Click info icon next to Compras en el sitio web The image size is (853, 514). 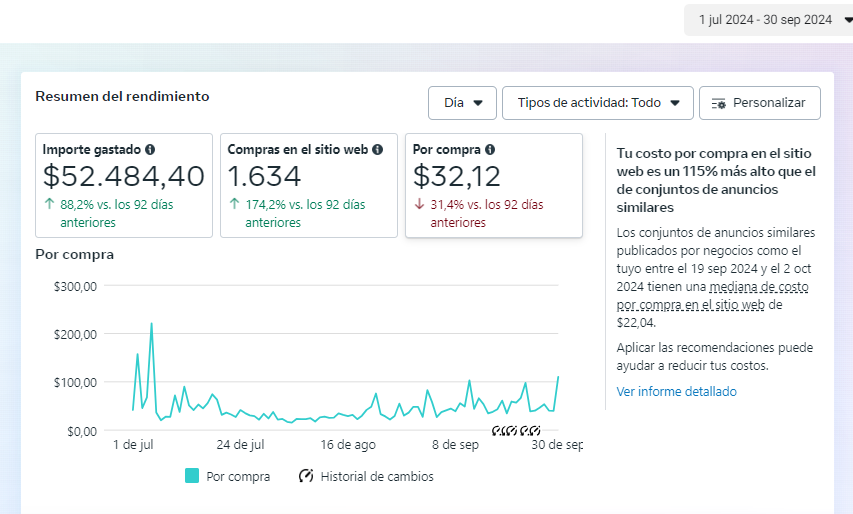coord(378,150)
